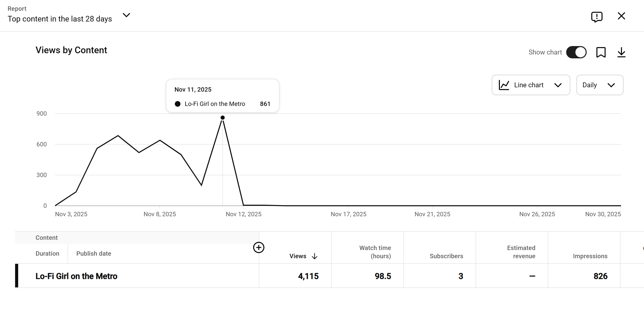The width and height of the screenshot is (644, 325).
Task: Sort table by Watch time (hours)
Action: [x=375, y=252]
